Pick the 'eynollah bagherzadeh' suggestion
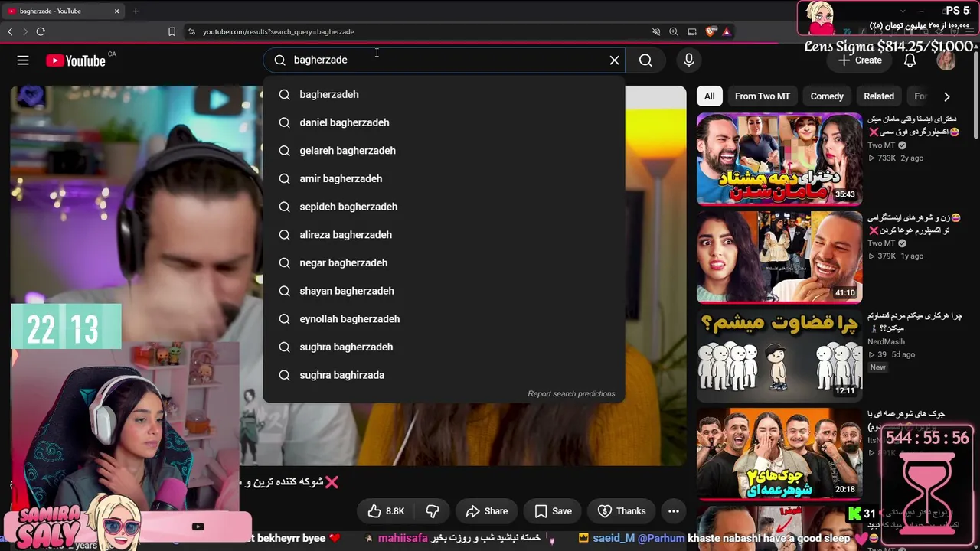Image resolution: width=980 pixels, height=551 pixels. coord(444,319)
